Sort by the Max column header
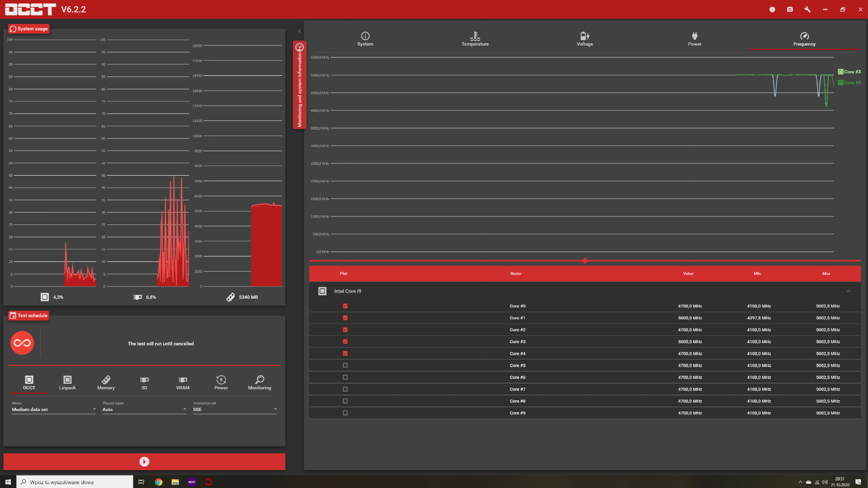The height and width of the screenshot is (488, 868). point(826,273)
